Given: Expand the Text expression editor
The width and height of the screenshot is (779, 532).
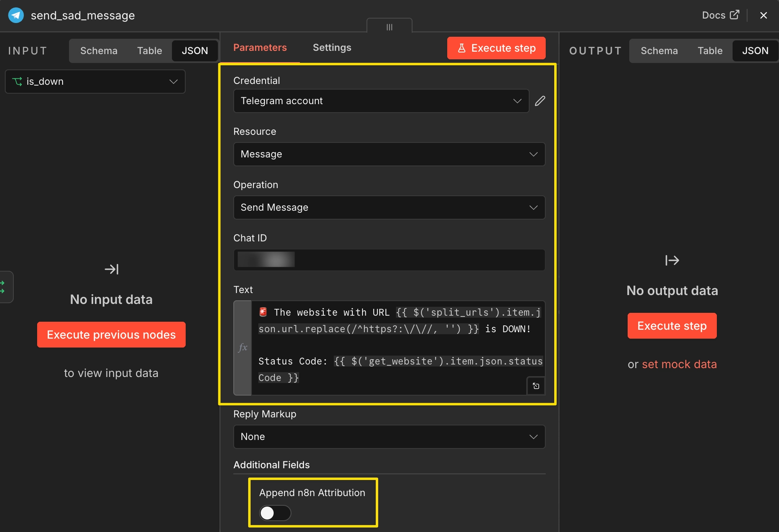Looking at the screenshot, I should click(536, 386).
